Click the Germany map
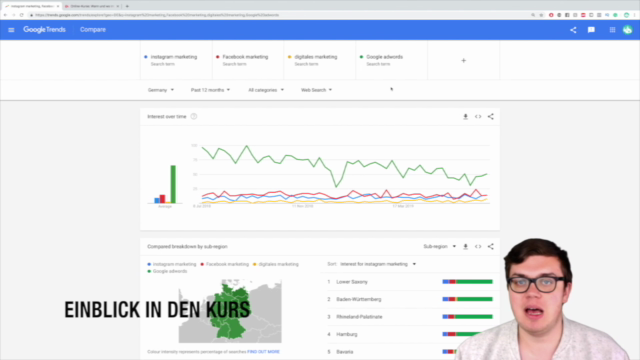640x360 pixels. pyautogui.click(x=229, y=311)
